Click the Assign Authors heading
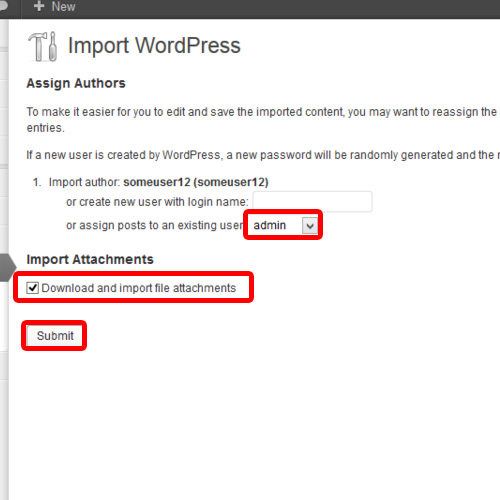 [76, 83]
